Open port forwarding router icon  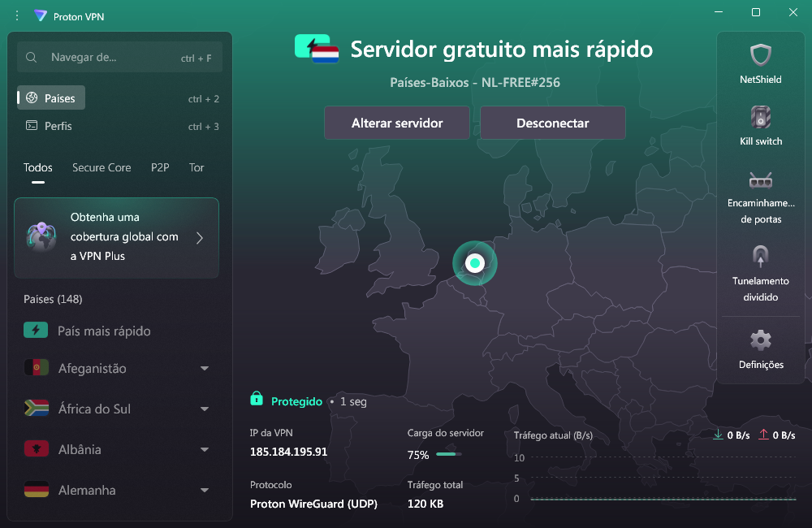click(760, 180)
